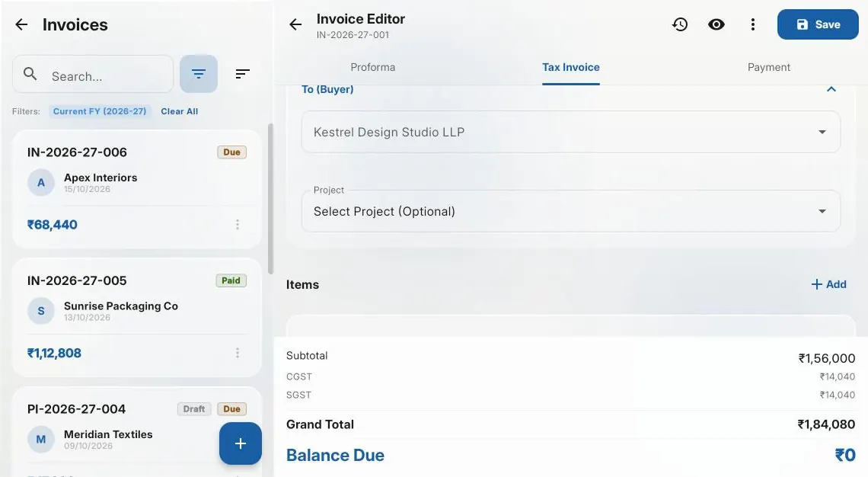Open the sort order icon
The height and width of the screenshot is (477, 868).
pos(242,74)
